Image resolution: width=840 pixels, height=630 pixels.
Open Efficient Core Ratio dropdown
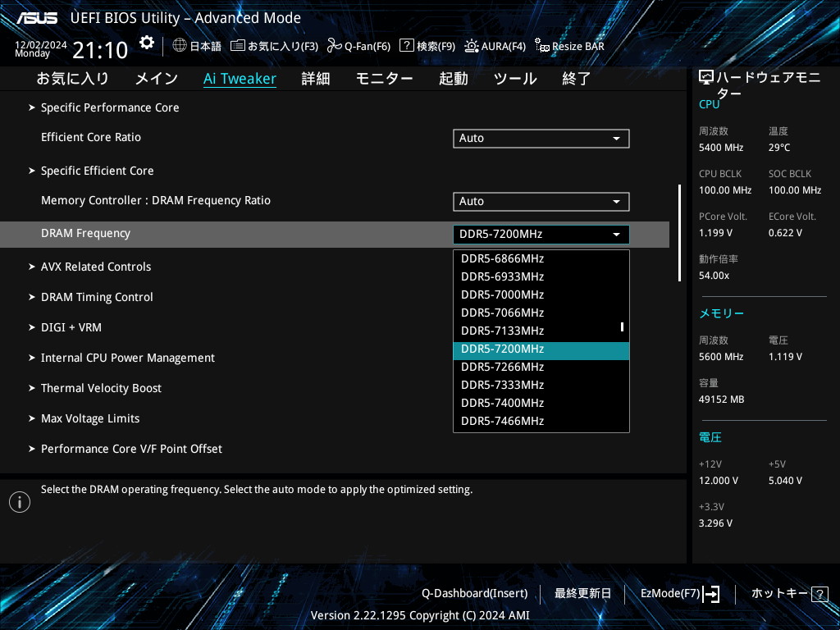[x=541, y=138]
